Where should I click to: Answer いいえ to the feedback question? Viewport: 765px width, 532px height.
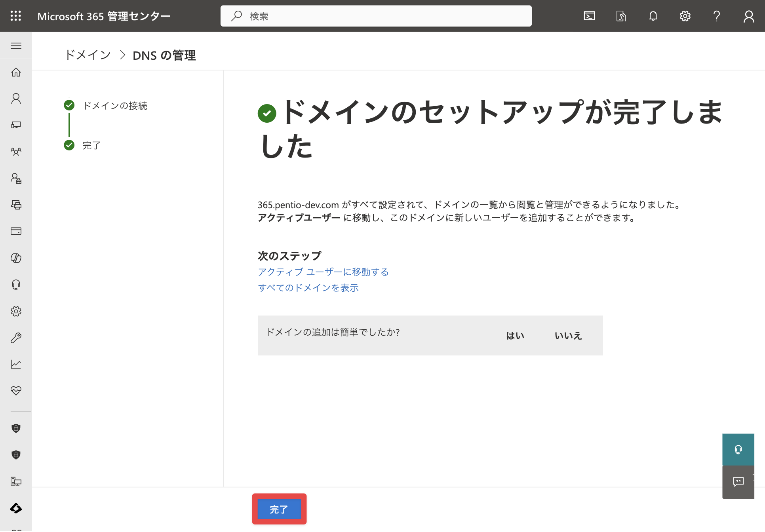[568, 336]
